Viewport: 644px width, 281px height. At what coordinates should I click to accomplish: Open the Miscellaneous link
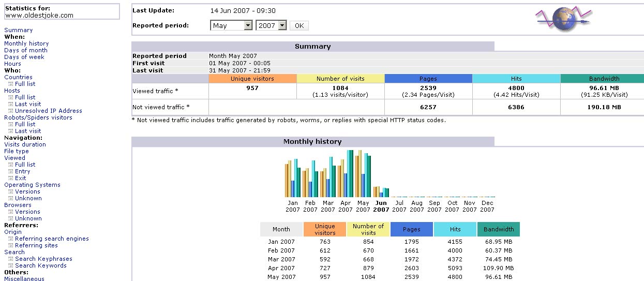24,279
